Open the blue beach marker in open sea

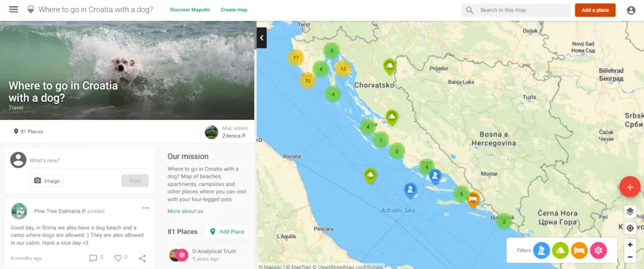click(x=410, y=190)
